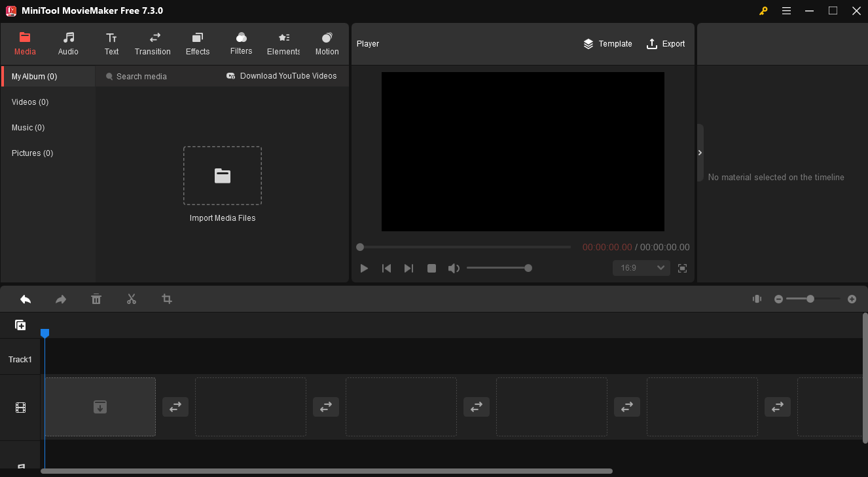868x477 pixels.
Task: Open the aspect ratio dropdown showing 16:9
Action: 641,267
